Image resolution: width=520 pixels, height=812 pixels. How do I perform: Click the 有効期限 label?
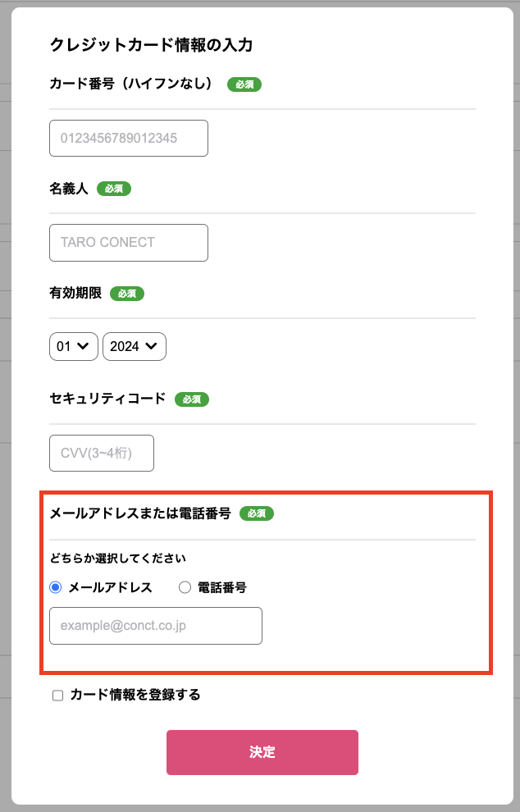75,293
